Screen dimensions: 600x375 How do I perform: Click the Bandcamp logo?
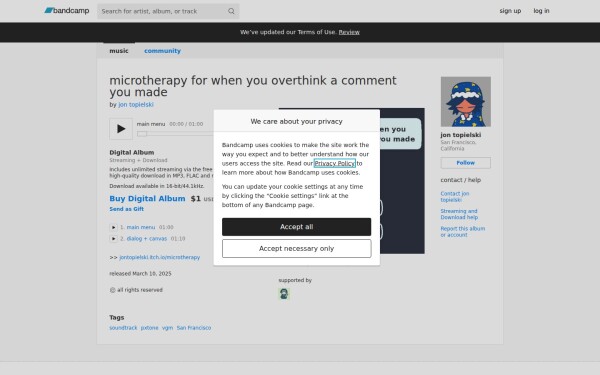[67, 11]
